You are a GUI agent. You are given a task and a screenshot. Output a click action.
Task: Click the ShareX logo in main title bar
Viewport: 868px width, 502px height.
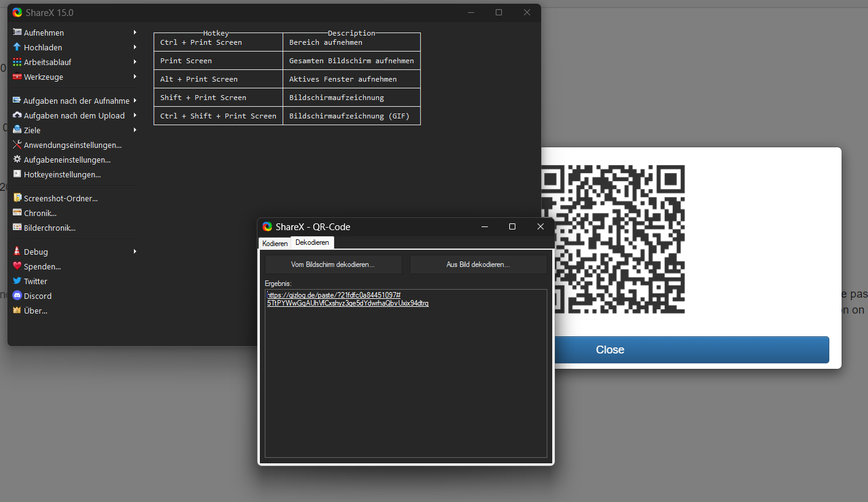point(17,12)
